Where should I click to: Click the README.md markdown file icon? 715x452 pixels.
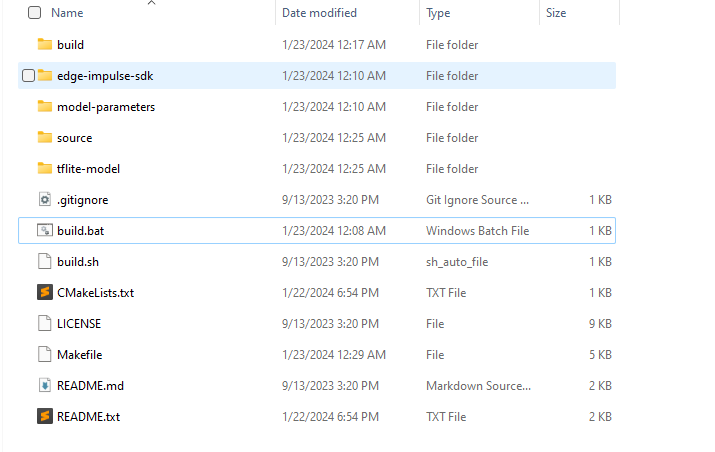(44, 385)
